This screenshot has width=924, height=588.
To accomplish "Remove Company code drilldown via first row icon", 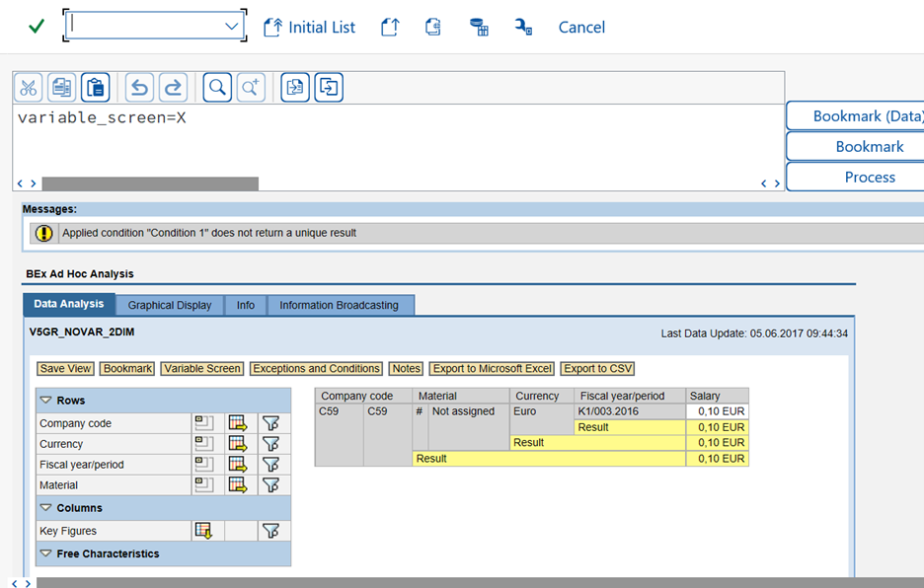I will [204, 423].
